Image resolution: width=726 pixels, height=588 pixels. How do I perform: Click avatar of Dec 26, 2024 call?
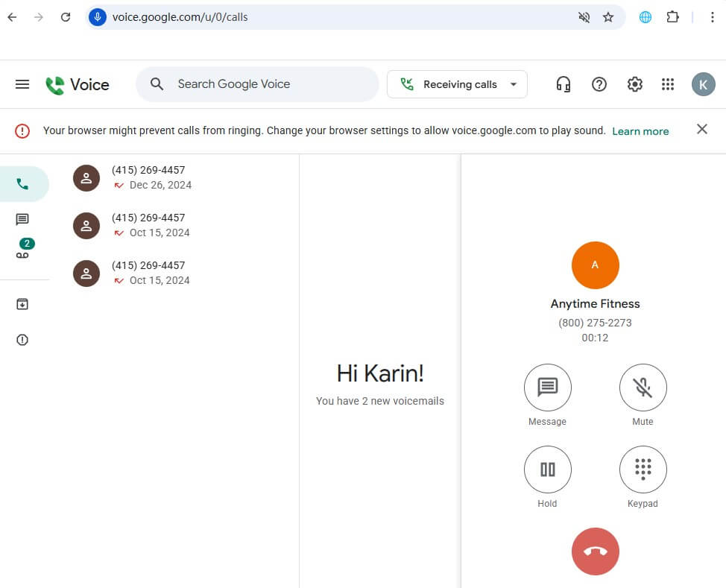point(86,178)
